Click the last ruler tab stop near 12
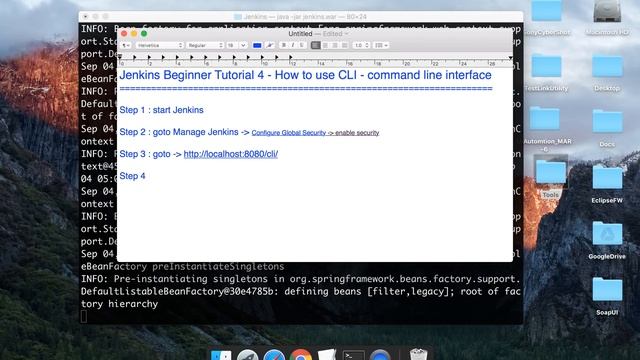The width and height of the screenshot is (640, 360). pyautogui.click(x=291, y=58)
